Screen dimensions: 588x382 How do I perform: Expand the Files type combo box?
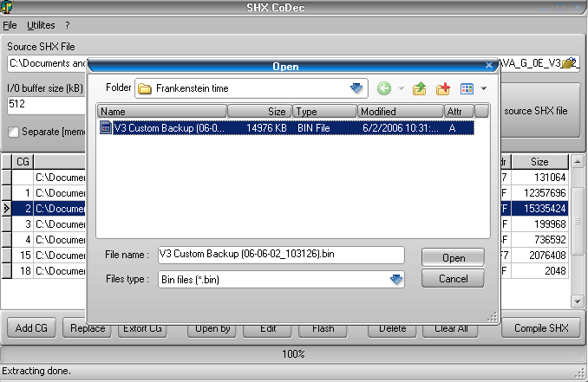click(396, 280)
